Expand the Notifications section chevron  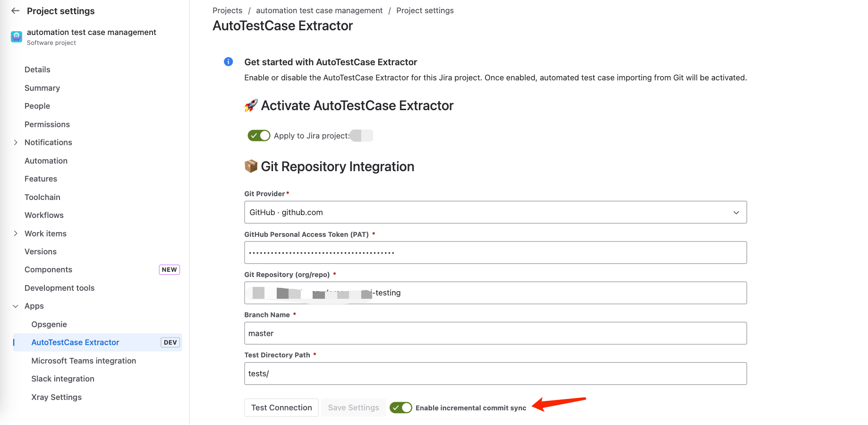pyautogui.click(x=16, y=142)
